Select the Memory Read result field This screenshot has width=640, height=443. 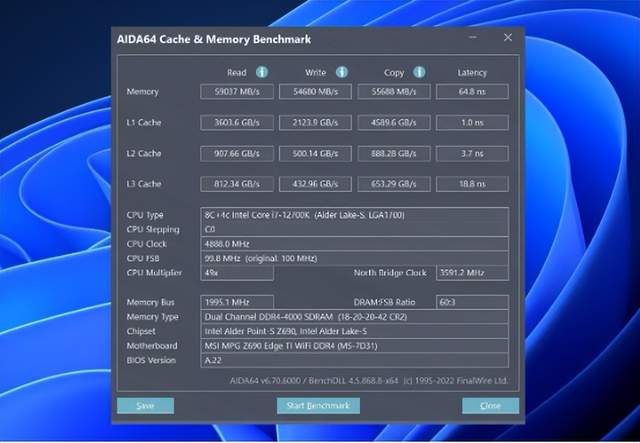[237, 91]
